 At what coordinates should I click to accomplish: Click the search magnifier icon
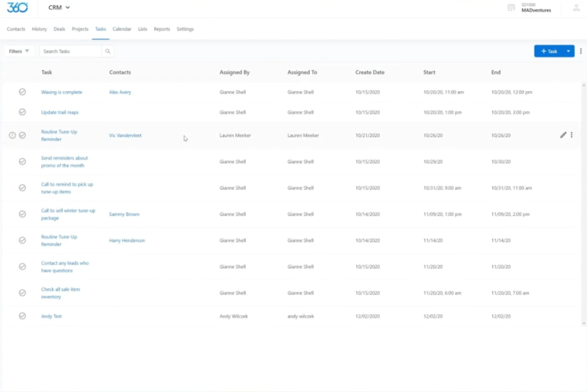point(108,51)
